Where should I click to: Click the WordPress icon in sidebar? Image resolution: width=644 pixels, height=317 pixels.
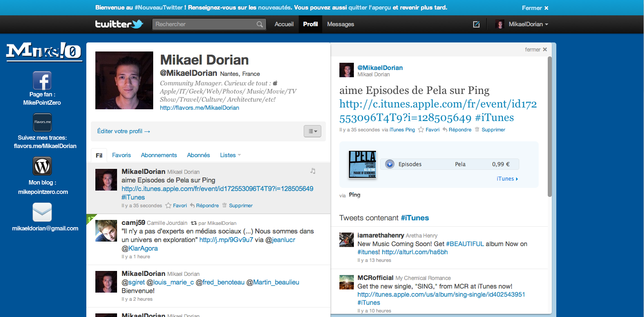tap(42, 166)
